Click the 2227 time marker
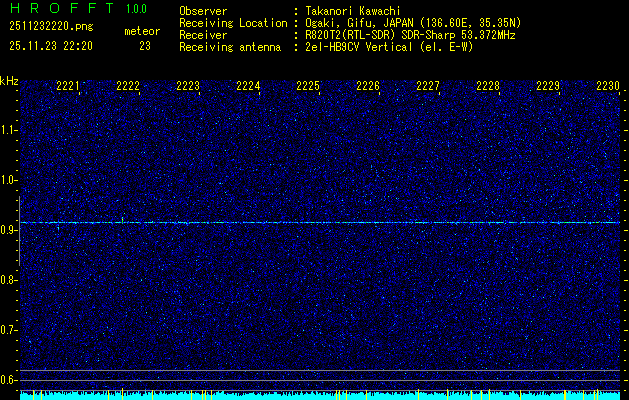Viewport: 629px width, 400px height. (x=428, y=86)
